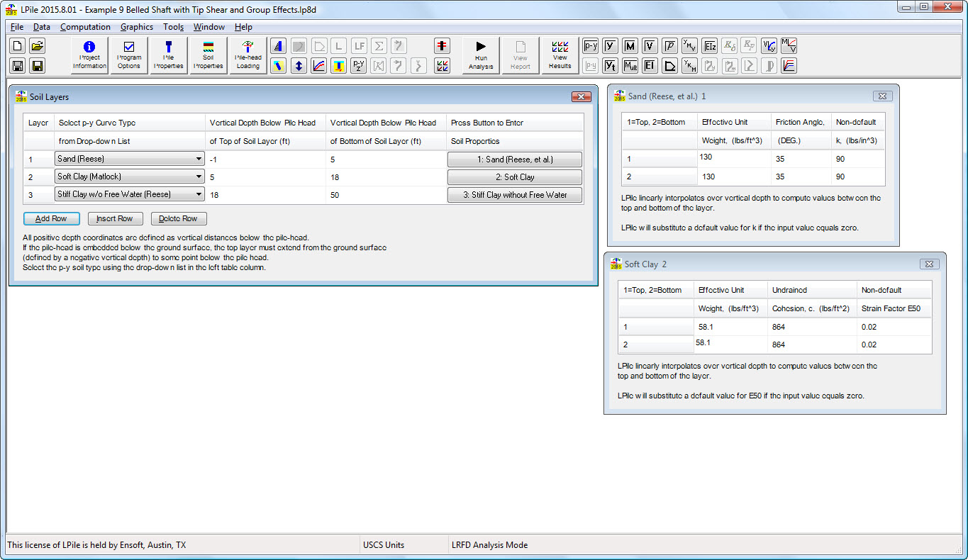The width and height of the screenshot is (968, 560).
Task: Click the Add Row button
Action: click(x=51, y=218)
